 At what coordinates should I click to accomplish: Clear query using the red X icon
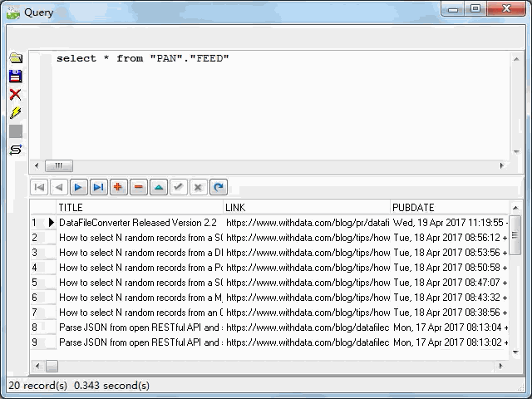(15, 95)
